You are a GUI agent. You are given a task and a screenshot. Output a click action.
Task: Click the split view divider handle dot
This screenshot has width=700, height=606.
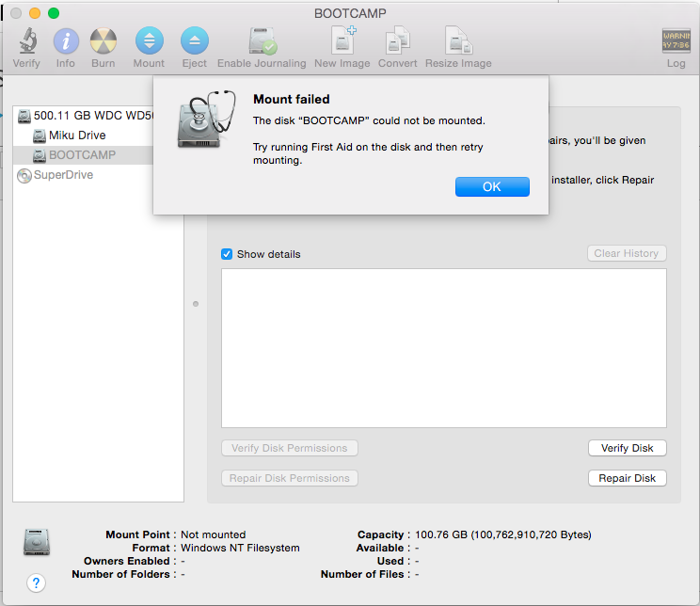(x=196, y=304)
